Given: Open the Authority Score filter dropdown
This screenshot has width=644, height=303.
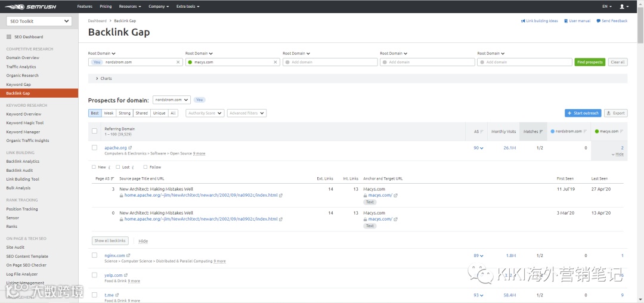Looking at the screenshot, I should 205,113.
